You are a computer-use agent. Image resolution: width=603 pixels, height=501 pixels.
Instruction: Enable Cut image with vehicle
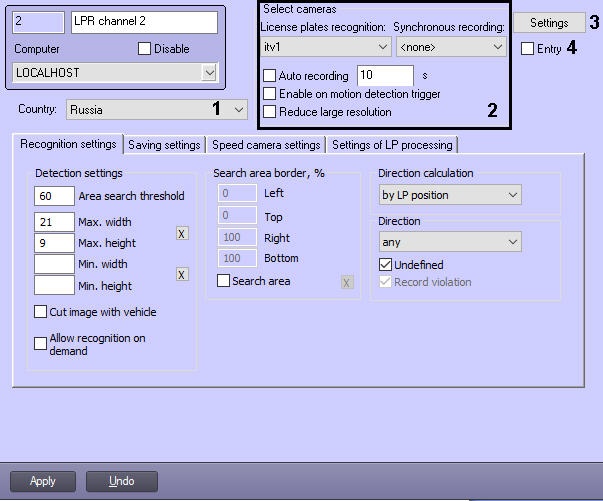[x=41, y=312]
